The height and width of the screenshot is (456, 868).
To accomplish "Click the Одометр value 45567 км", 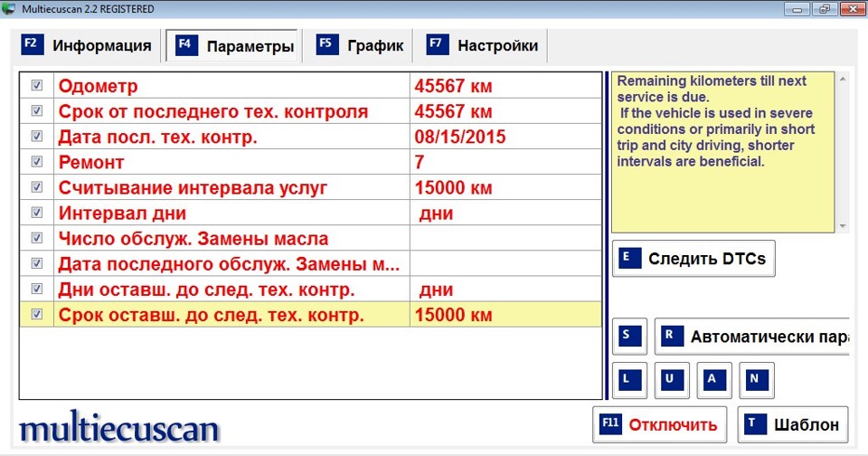I will pos(453,86).
